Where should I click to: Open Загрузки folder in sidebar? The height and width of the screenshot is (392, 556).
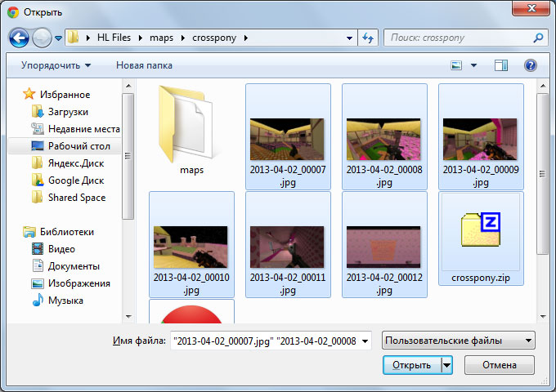68,111
